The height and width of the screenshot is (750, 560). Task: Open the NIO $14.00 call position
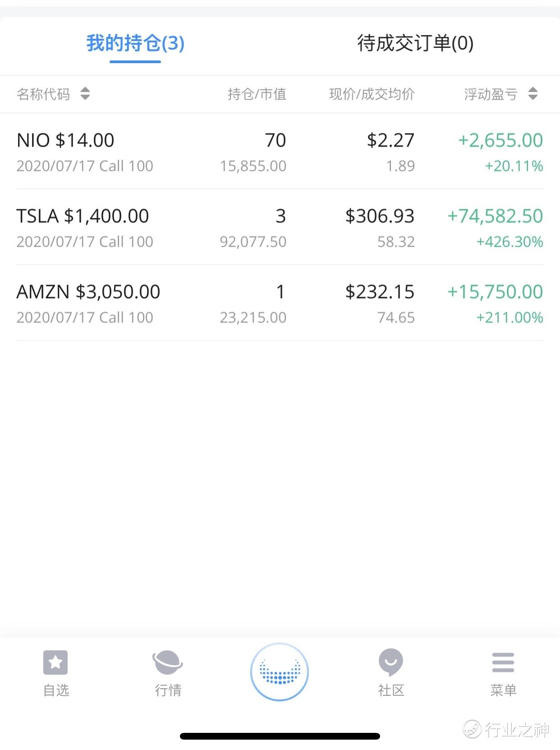pos(280,152)
